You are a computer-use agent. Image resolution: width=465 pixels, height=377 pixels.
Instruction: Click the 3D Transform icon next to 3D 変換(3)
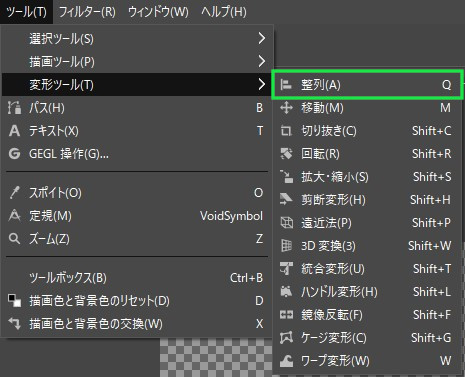[286, 246]
